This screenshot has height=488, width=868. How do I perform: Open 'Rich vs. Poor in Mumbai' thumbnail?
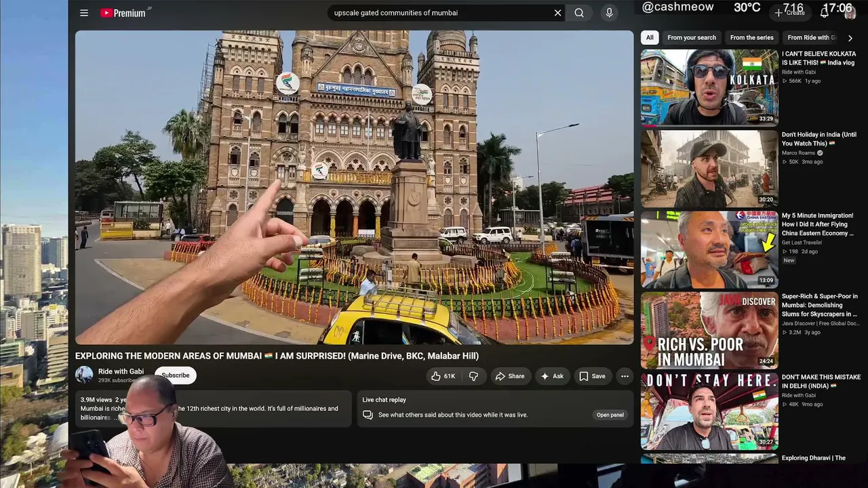click(x=709, y=330)
